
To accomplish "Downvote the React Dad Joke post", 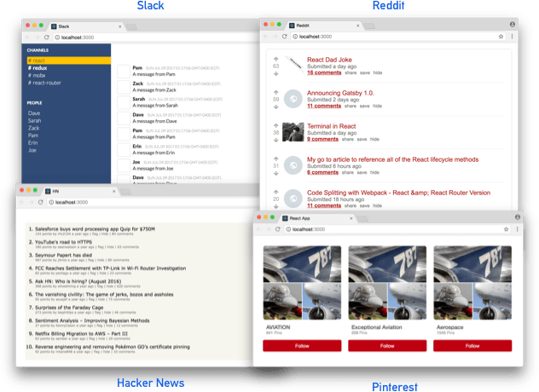I will (275, 73).
